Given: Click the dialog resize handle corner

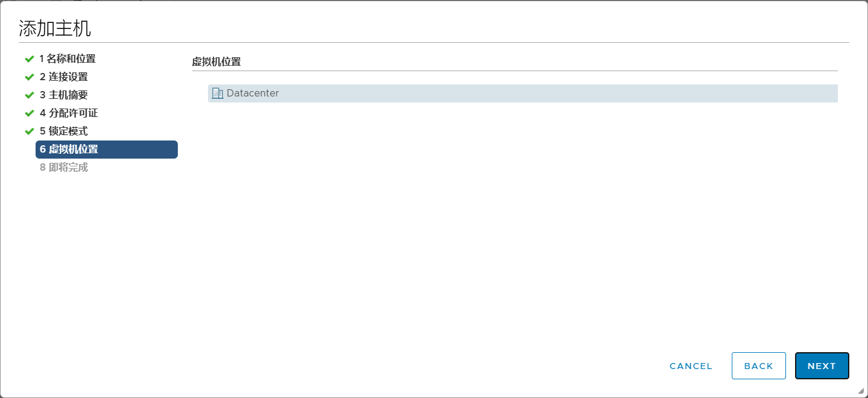Looking at the screenshot, I should pyautogui.click(x=861, y=391).
